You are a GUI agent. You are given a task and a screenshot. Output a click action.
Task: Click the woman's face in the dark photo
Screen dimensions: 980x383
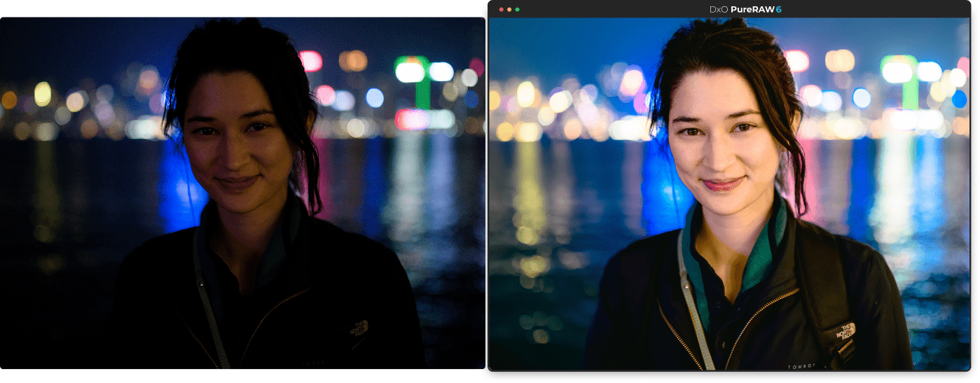[x=235, y=137]
